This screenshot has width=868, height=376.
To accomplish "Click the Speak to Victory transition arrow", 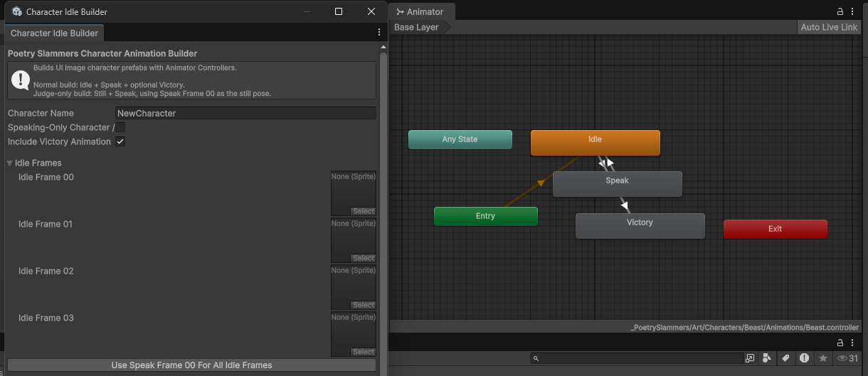I will [624, 205].
